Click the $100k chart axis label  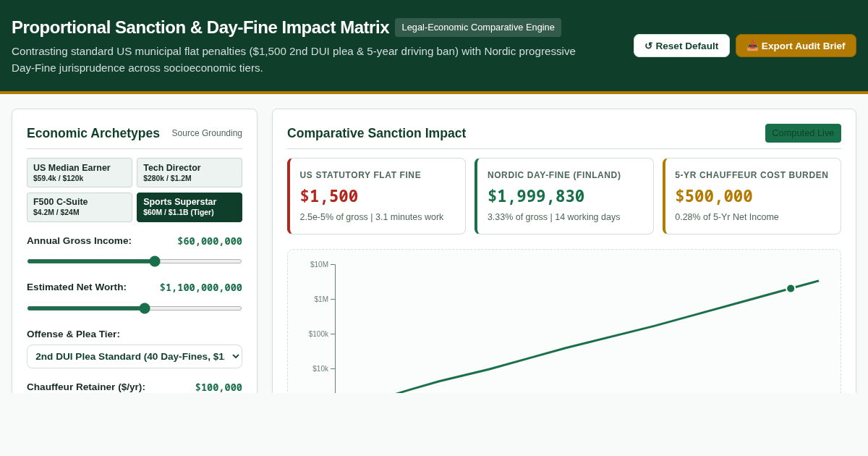coord(318,334)
